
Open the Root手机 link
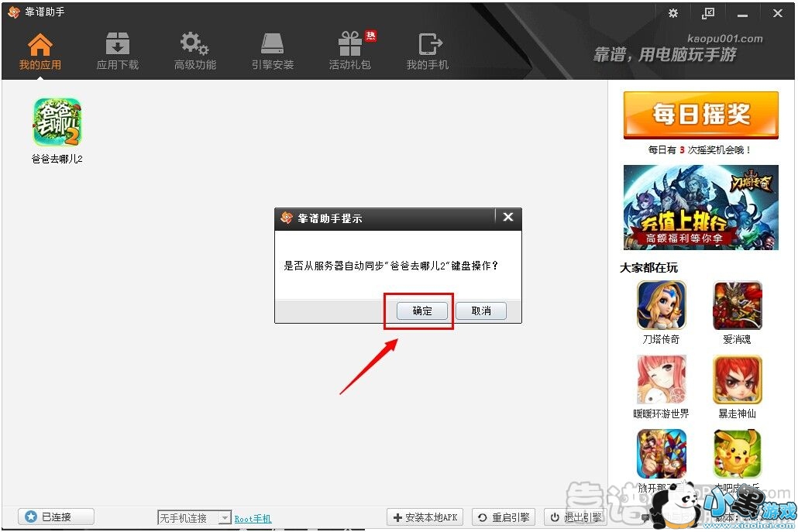(253, 519)
